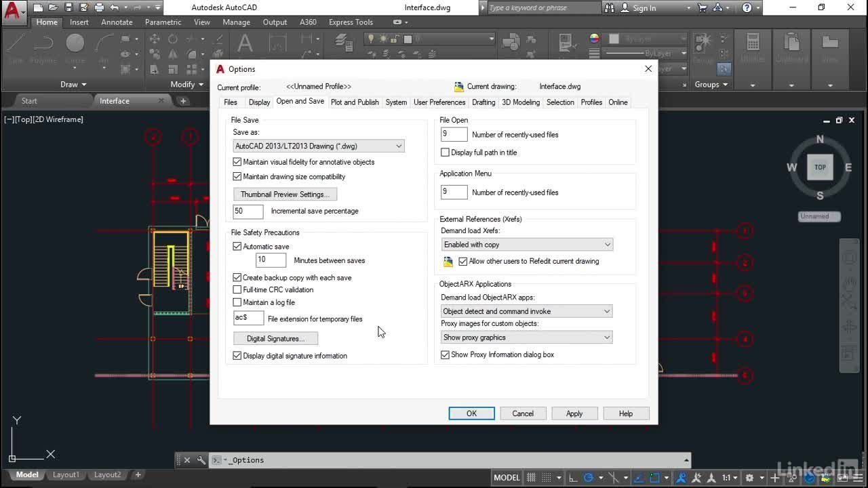
Task: Click Cancel in the Options dialog
Action: click(523, 413)
